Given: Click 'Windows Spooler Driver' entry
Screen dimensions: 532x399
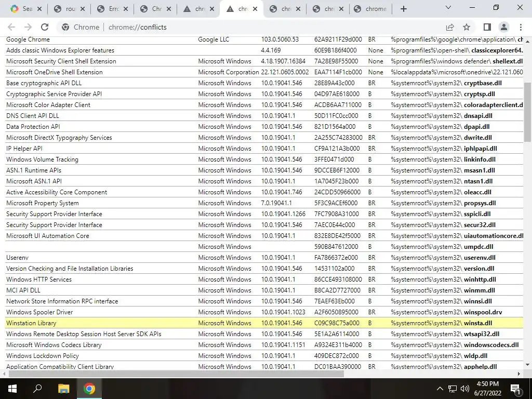Looking at the screenshot, I should click(x=39, y=312).
